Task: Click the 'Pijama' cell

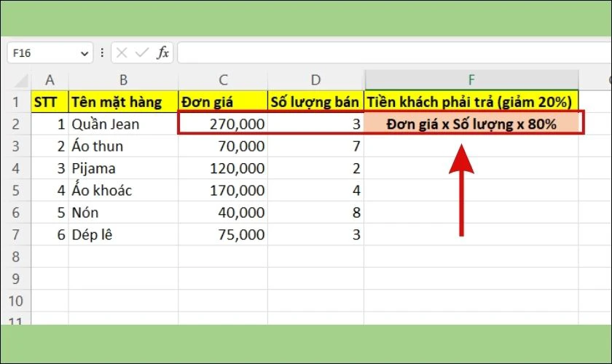Action: coord(123,168)
